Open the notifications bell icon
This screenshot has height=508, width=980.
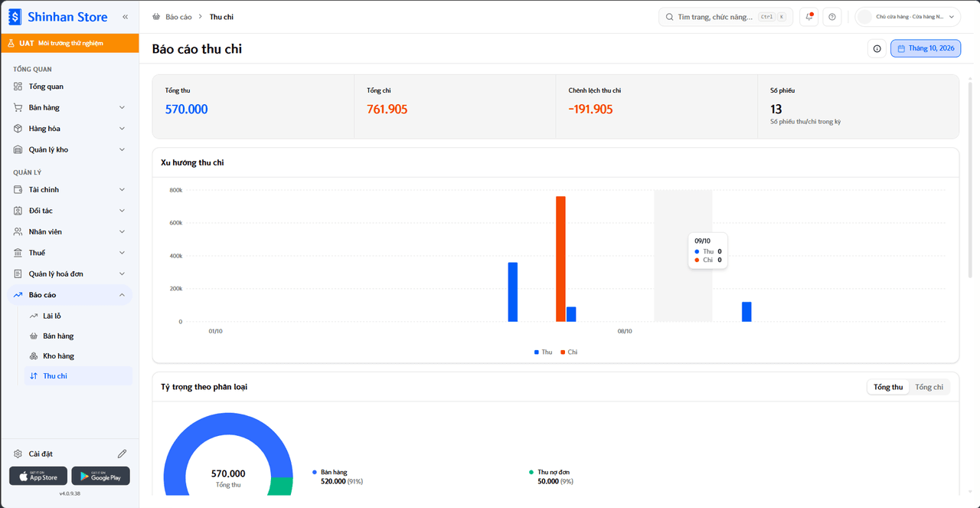point(809,17)
